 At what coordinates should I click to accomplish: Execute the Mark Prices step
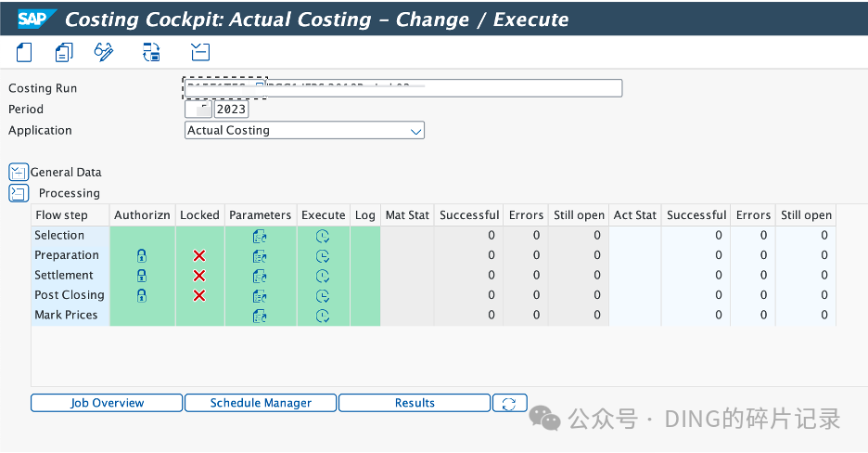(323, 317)
